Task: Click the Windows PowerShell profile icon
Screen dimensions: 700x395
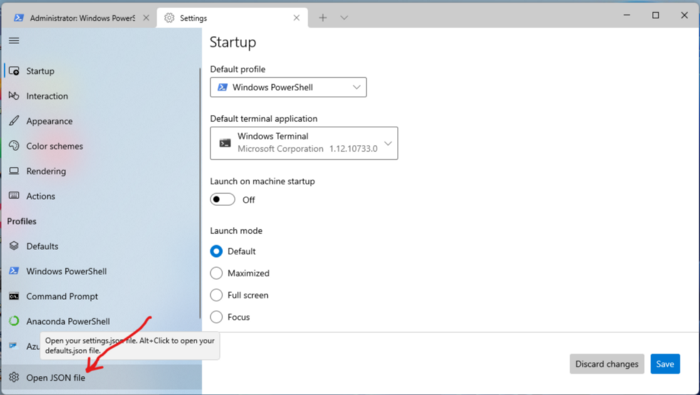Action: point(14,271)
